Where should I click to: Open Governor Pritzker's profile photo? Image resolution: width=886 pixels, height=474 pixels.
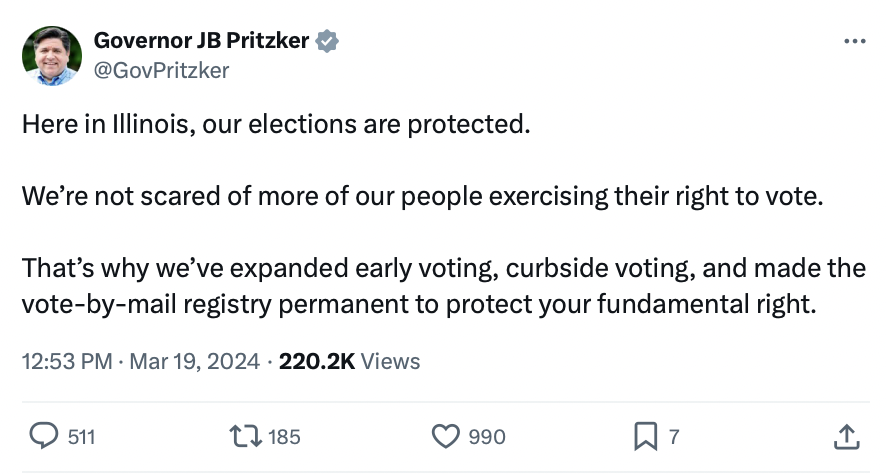pyautogui.click(x=52, y=55)
